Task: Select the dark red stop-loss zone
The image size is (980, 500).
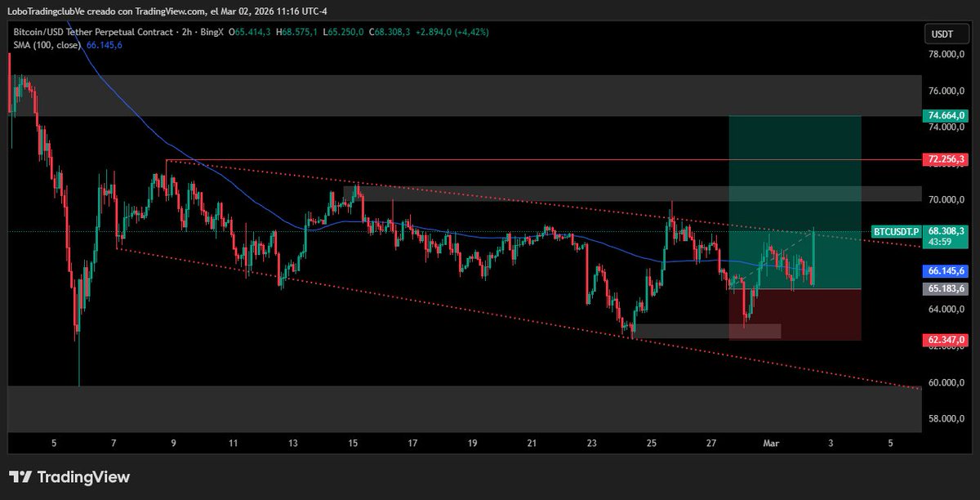Action: tap(795, 315)
